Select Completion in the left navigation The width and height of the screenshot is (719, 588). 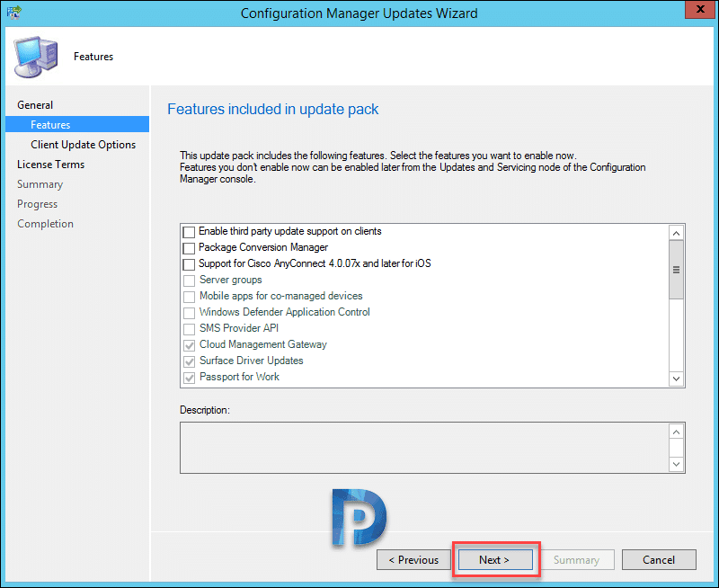coord(45,224)
